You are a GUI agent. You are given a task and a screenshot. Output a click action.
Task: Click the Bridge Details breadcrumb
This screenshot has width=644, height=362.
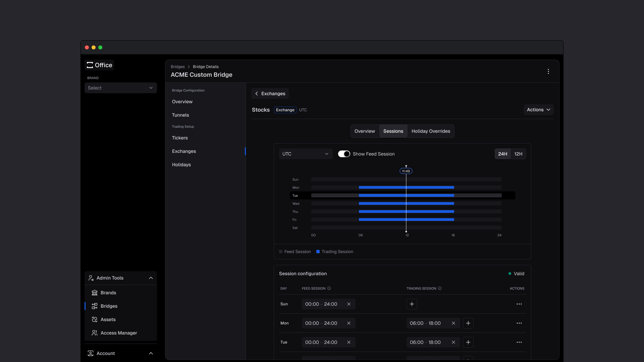point(206,67)
